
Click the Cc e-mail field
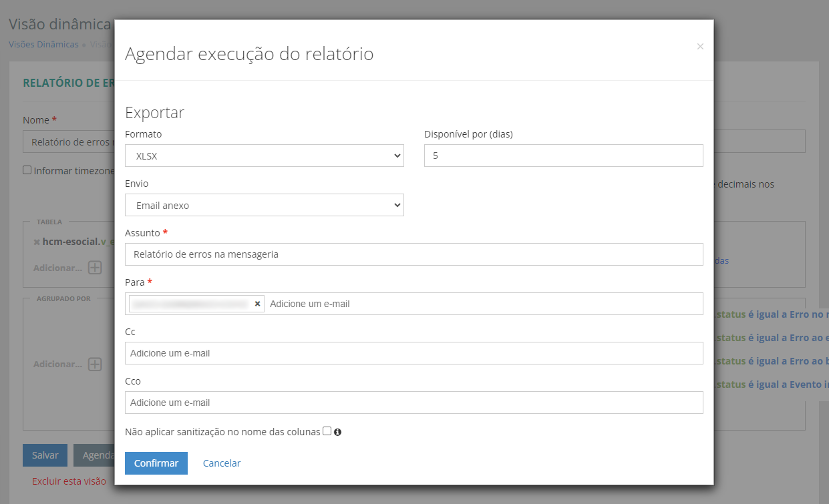point(414,353)
